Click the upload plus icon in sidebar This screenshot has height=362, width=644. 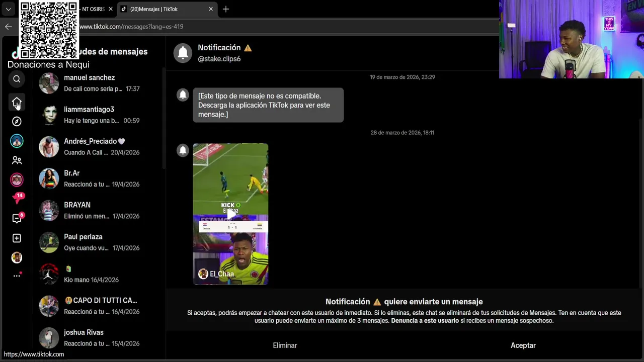coord(17,238)
